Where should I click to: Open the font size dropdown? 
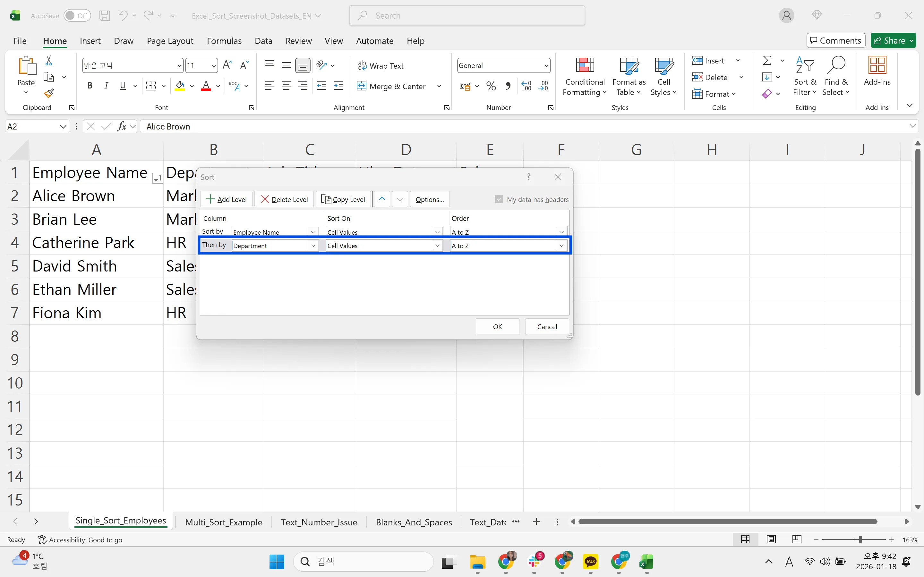pyautogui.click(x=213, y=65)
